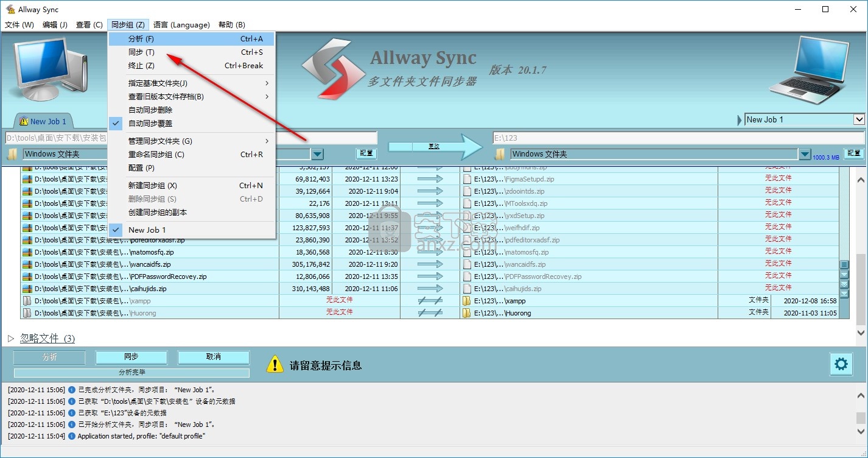Open the 帮助 (B) menu
This screenshot has height=458, width=868.
231,25
